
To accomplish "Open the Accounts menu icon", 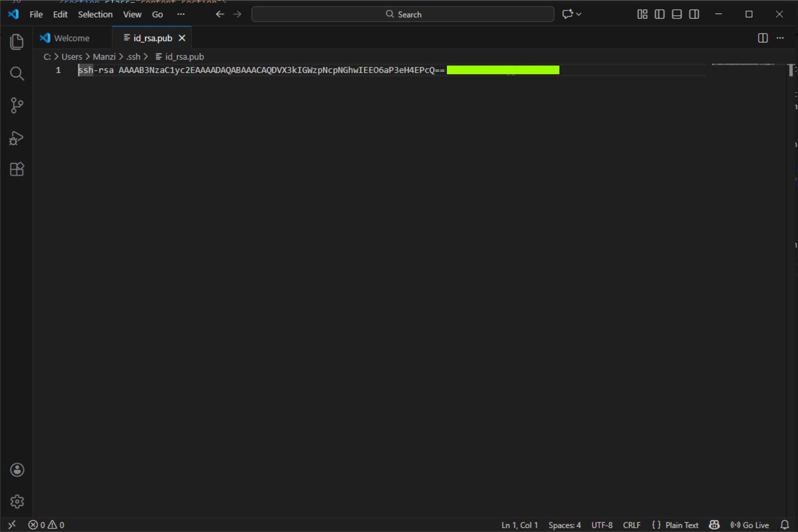I will [x=17, y=470].
